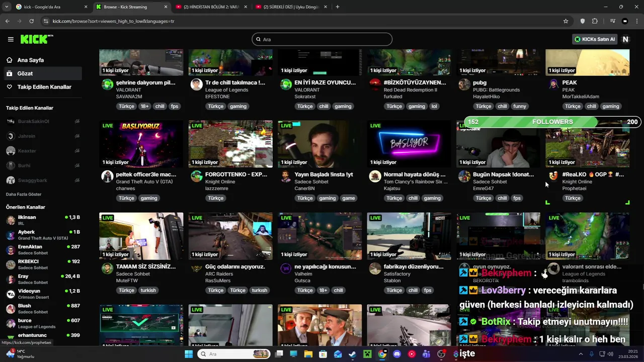The image size is (644, 362).
Task: Click the Ara search field
Action: click(322, 39)
